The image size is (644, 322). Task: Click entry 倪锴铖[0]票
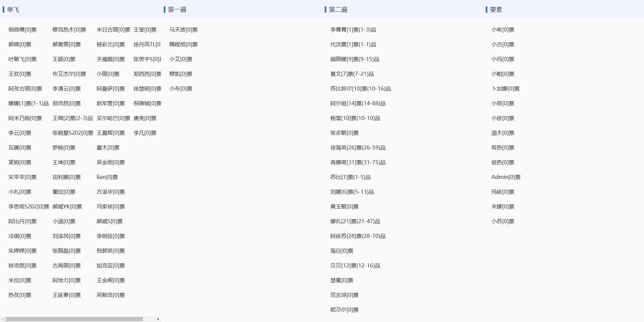(147, 104)
